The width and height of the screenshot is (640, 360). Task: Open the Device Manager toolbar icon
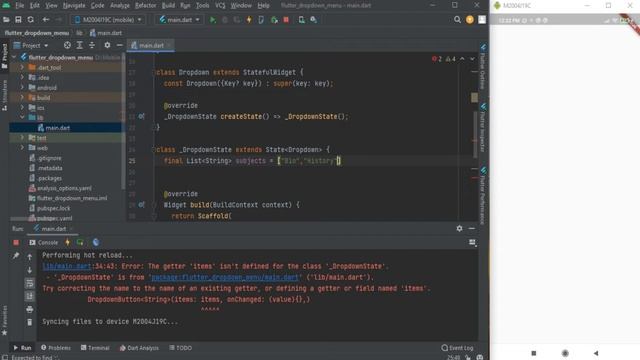tap(302, 20)
